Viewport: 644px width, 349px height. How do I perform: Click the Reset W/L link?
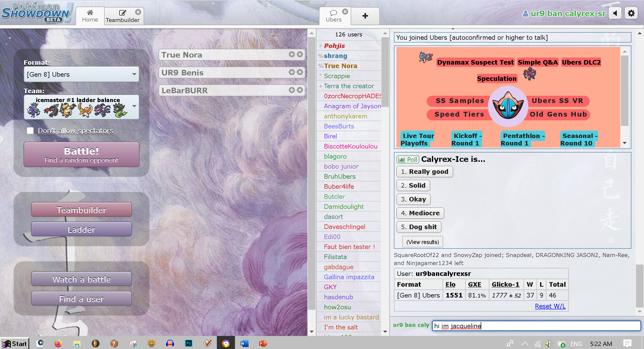(550, 306)
